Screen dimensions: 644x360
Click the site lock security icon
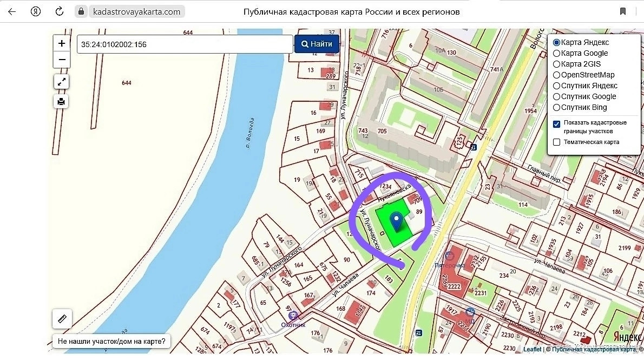coord(81,11)
